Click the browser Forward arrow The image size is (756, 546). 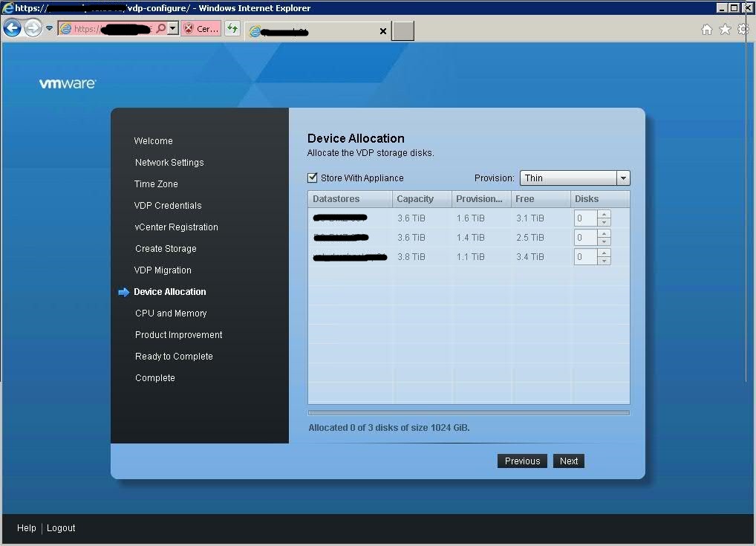pos(33,28)
